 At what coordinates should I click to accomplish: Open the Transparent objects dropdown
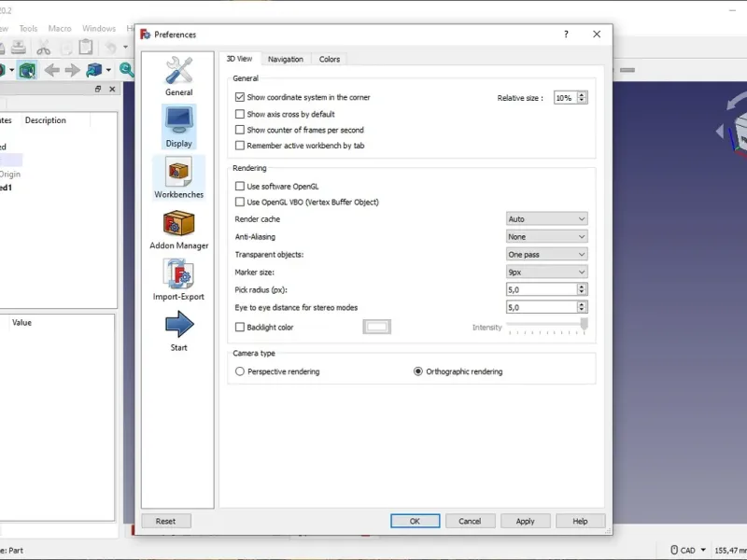coord(546,254)
